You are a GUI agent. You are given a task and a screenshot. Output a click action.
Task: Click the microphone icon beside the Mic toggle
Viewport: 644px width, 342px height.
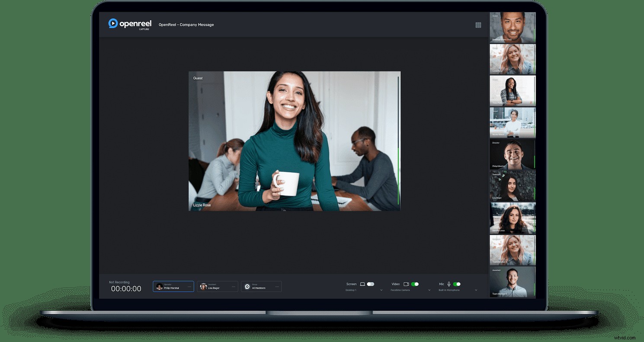click(449, 284)
